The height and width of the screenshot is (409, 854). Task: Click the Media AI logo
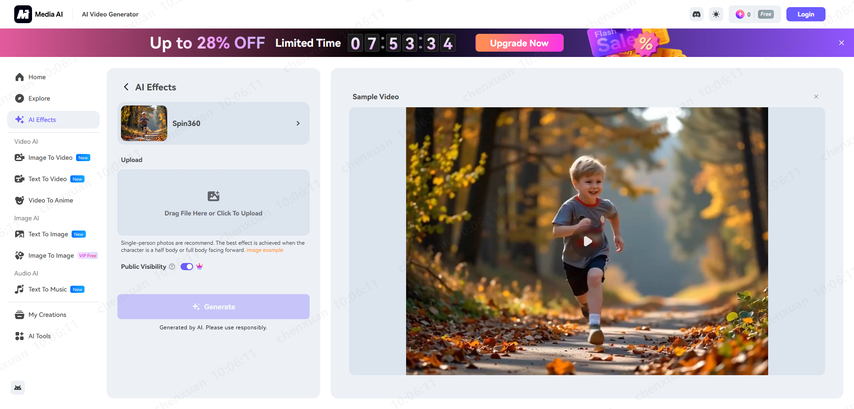38,14
